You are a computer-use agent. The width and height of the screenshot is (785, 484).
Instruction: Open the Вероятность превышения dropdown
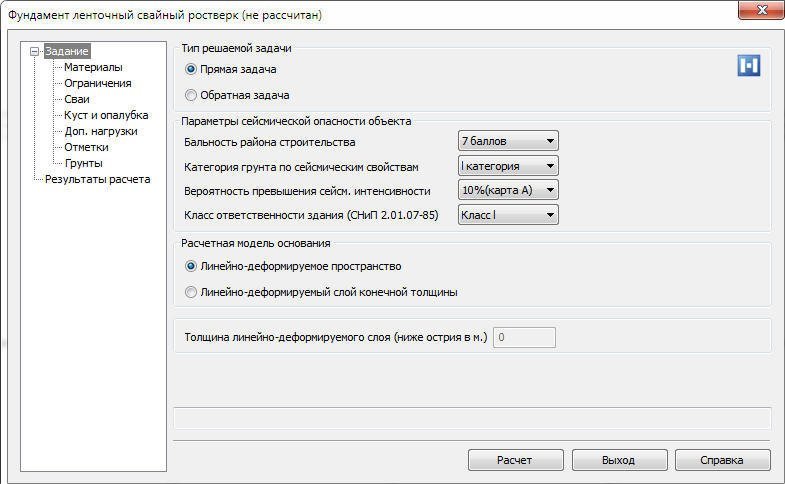pos(508,190)
